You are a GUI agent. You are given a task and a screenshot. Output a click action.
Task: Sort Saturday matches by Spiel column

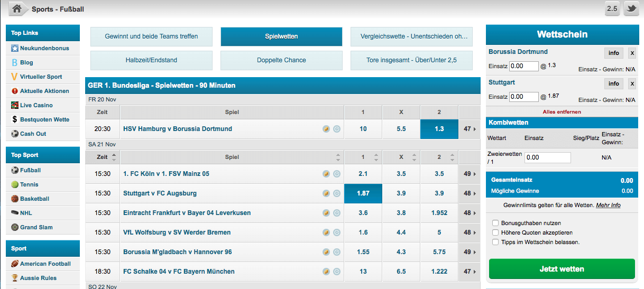click(232, 157)
